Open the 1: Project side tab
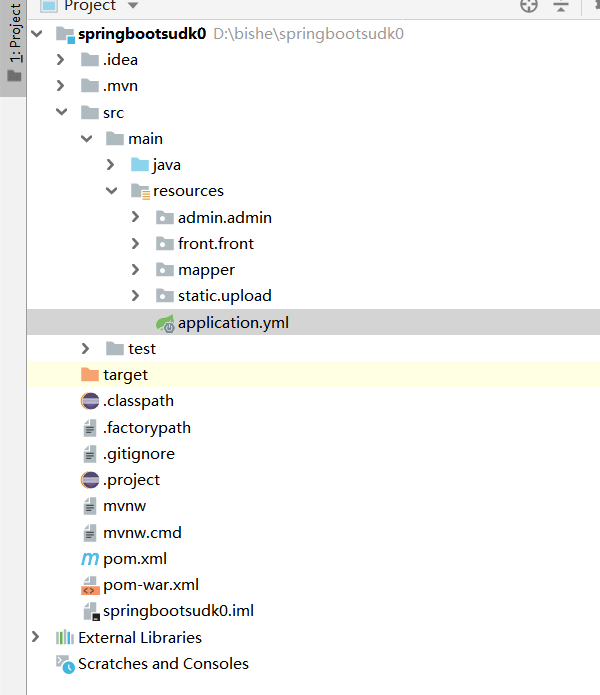The image size is (600, 695). 14,48
